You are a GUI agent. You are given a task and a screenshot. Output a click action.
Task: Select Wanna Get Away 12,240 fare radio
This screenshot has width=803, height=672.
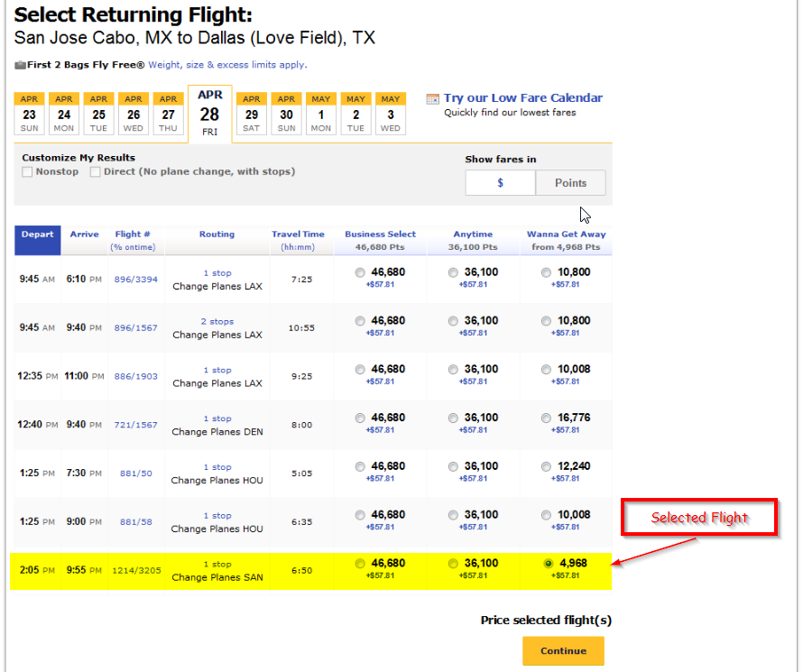(x=547, y=466)
